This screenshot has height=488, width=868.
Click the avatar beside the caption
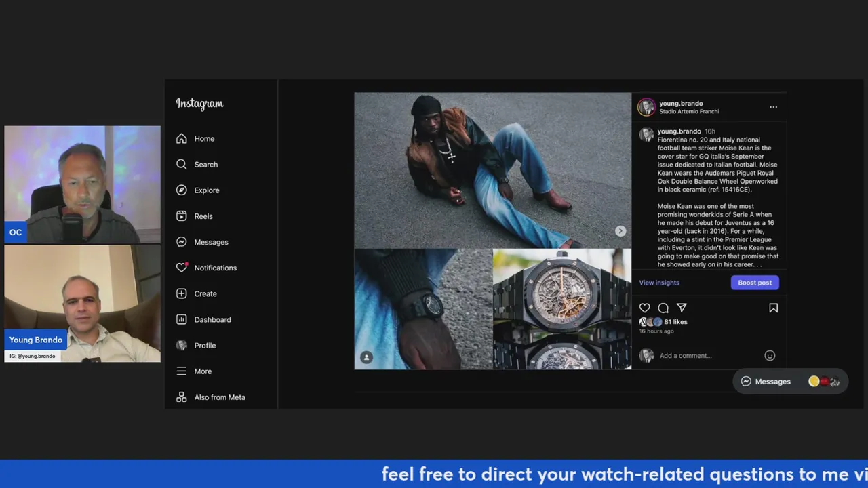coord(646,134)
